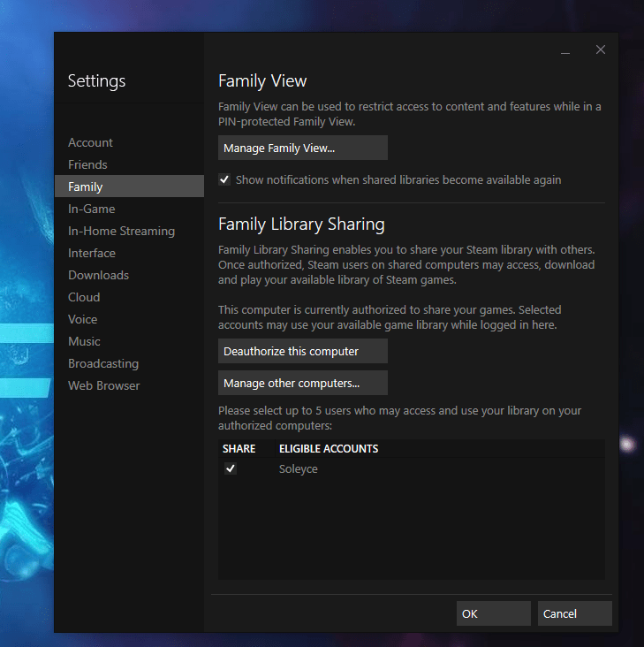Viewport: 644px width, 647px height.
Task: Open the Cloud settings category
Action: click(x=84, y=297)
